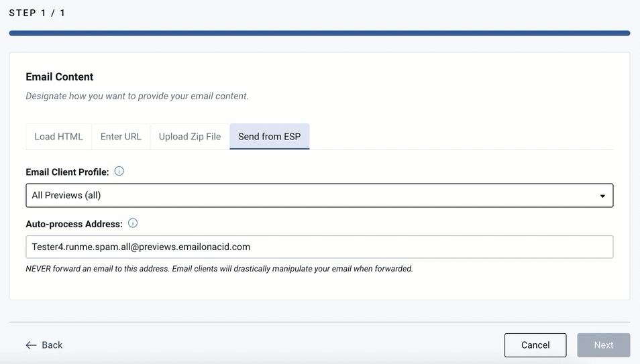Click the Email Content heading
The width and height of the screenshot is (640, 364).
coord(60,76)
